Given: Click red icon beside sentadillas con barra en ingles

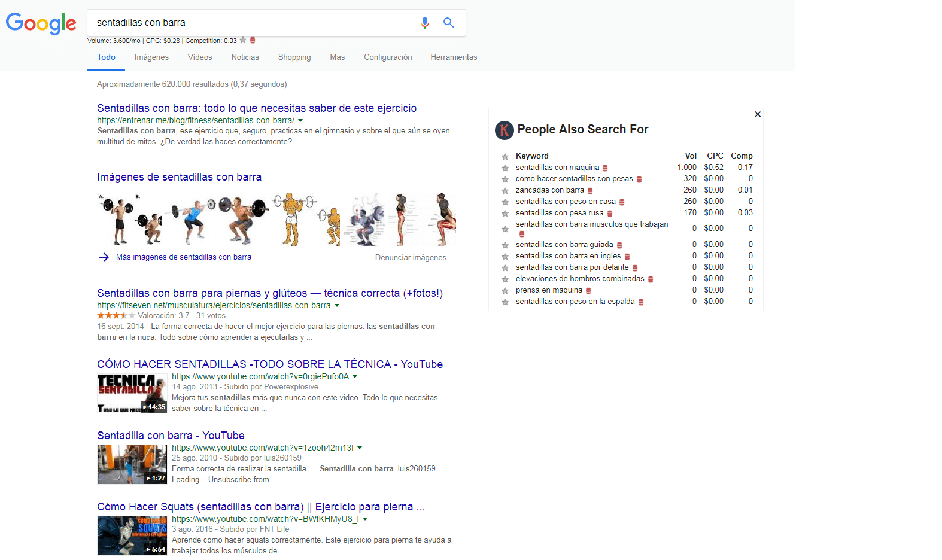Looking at the screenshot, I should pyautogui.click(x=627, y=257).
